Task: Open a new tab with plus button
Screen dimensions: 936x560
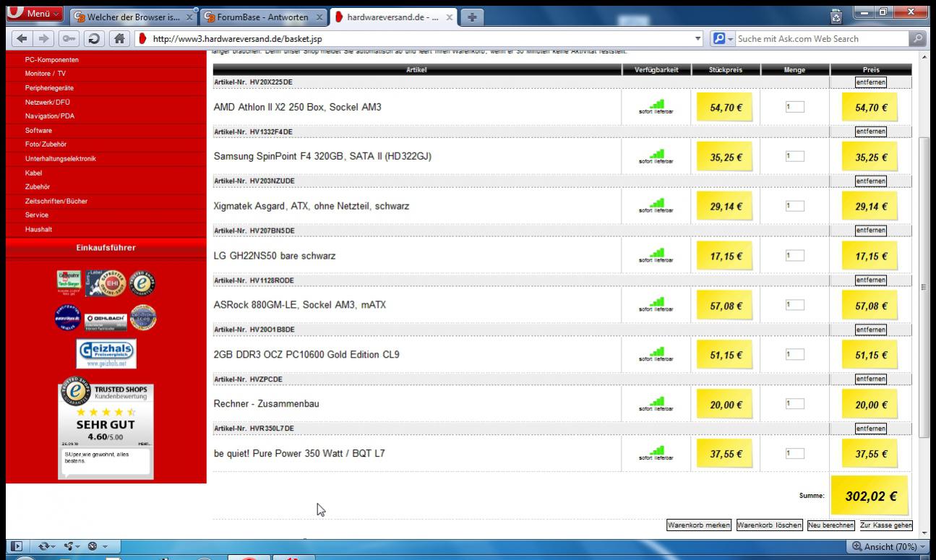Action: tap(472, 17)
